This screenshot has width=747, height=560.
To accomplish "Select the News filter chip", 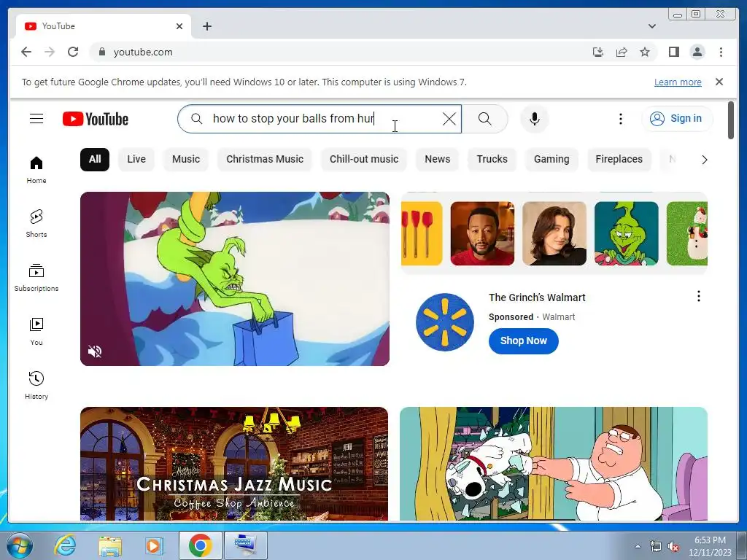I will [x=438, y=159].
